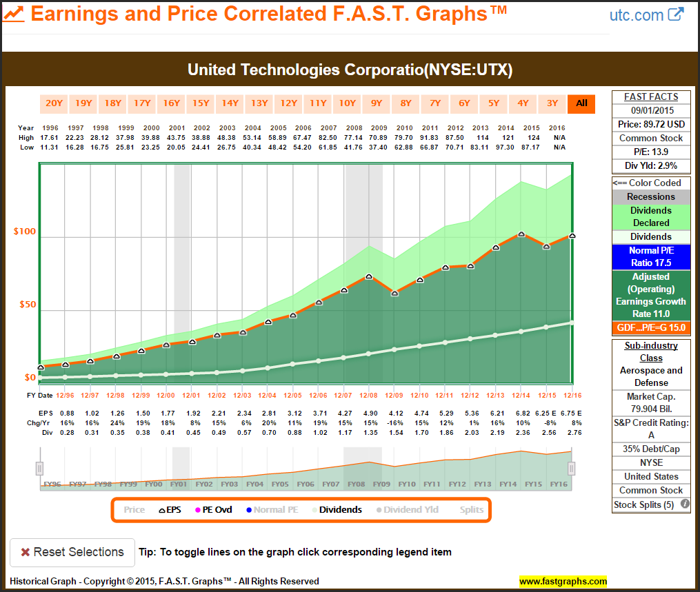700x592 pixels.
Task: Click the Stock Splits info icon
Action: coord(685,504)
